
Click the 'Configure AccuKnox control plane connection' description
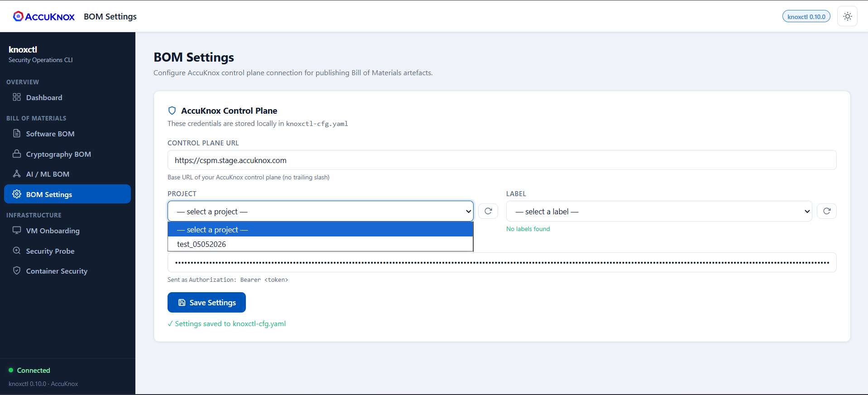coord(293,72)
